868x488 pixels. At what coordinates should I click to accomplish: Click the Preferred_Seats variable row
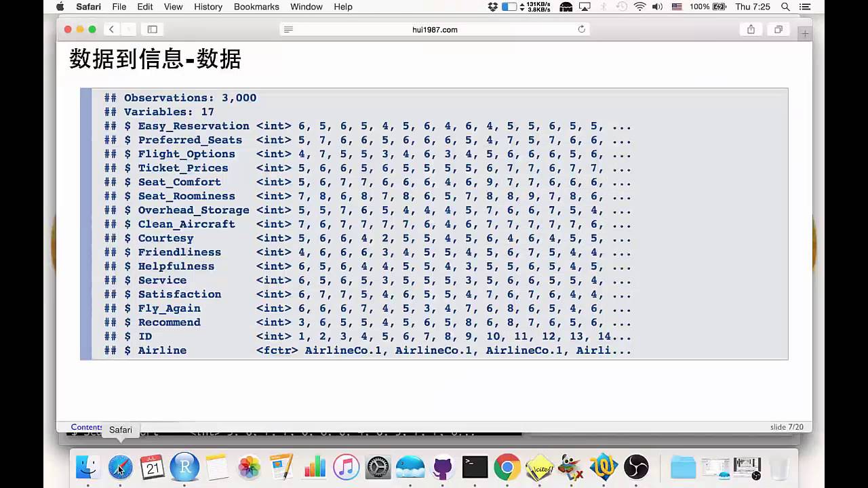[368, 140]
